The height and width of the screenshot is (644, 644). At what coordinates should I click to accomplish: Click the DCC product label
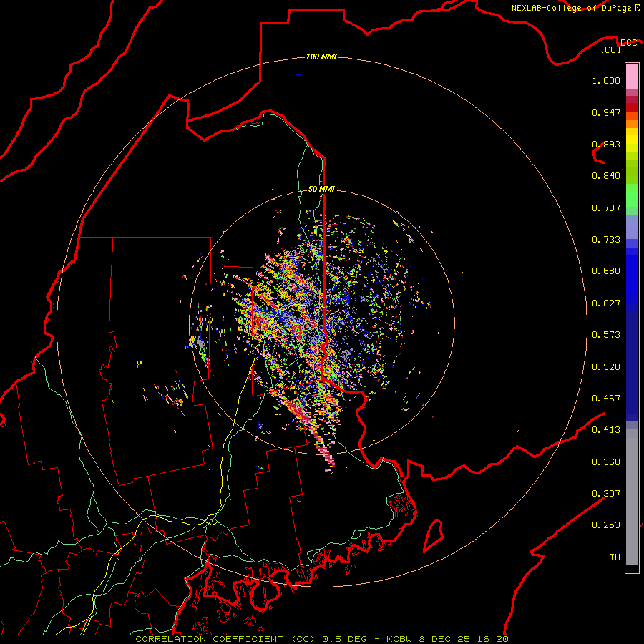628,43
